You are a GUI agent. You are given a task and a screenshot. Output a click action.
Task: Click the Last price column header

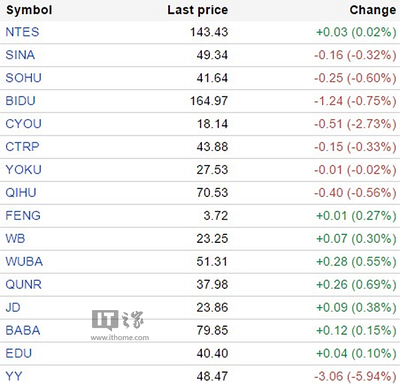tap(198, 10)
